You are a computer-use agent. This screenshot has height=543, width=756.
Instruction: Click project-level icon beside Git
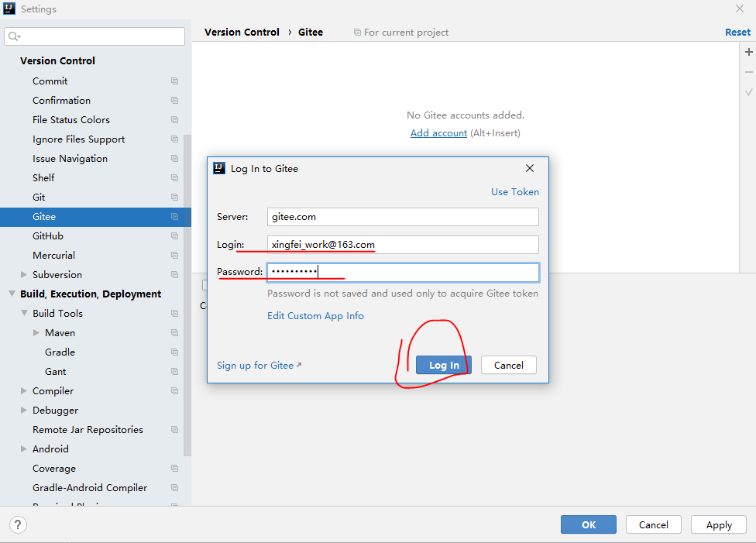pyautogui.click(x=174, y=198)
